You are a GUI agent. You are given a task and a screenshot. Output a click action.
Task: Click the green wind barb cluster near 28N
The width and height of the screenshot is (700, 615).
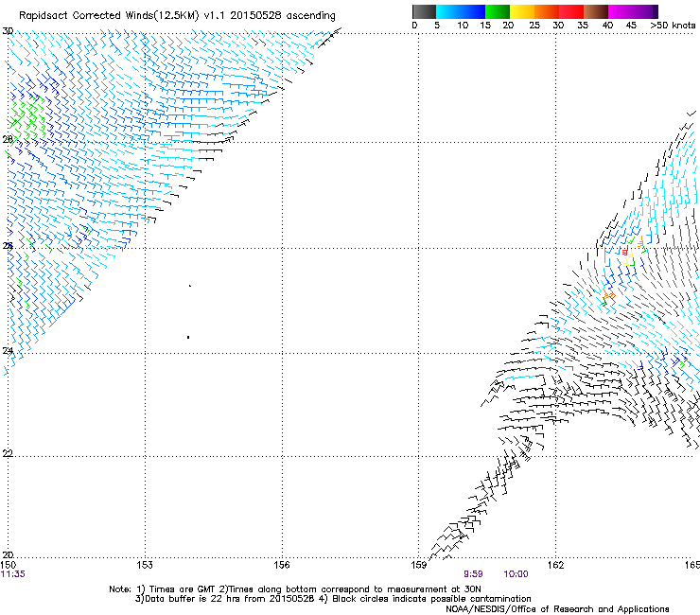(26, 118)
